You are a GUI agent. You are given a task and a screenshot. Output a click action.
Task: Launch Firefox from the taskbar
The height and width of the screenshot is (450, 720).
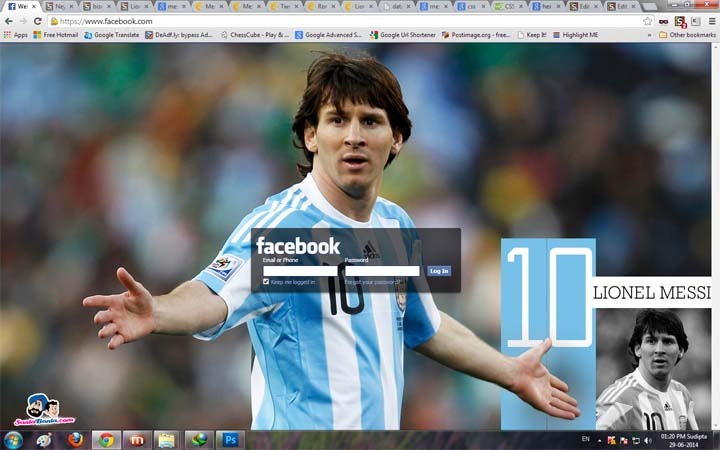(75, 440)
